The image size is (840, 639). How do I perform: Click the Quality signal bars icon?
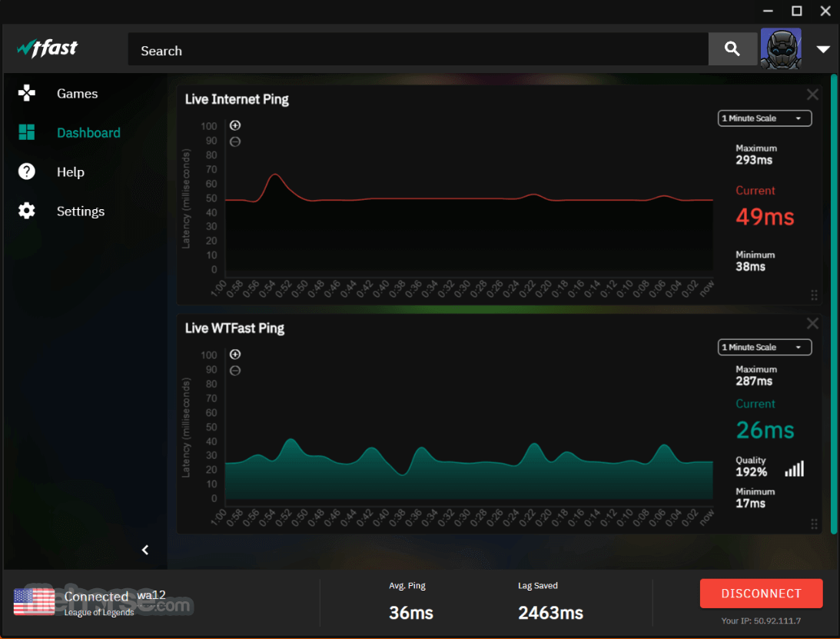(795, 469)
